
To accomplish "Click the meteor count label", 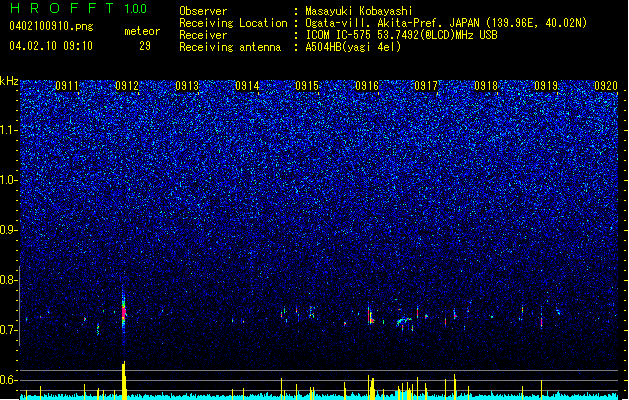I will 142,31.
